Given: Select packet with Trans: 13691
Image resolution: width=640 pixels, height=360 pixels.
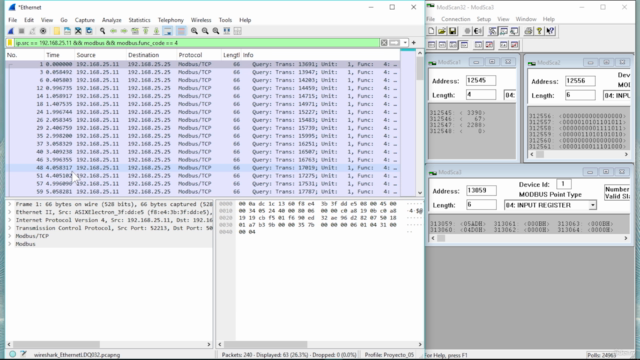Looking at the screenshot, I should [203, 64].
